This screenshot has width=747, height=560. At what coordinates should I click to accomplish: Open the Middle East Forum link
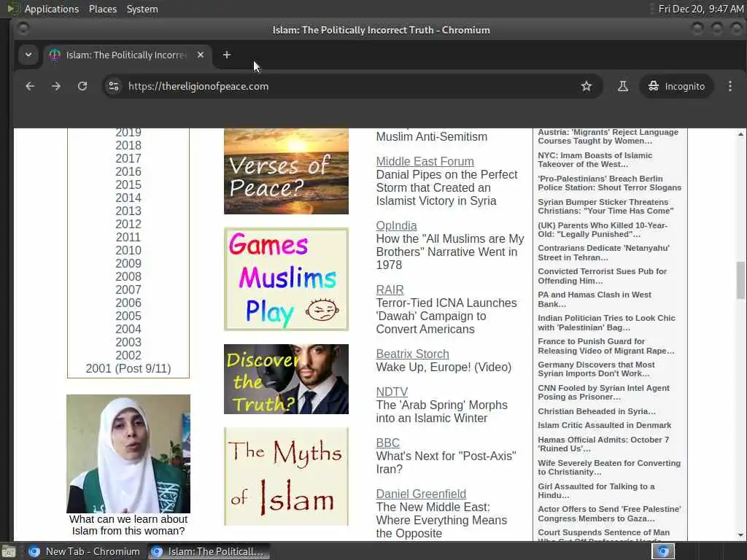click(425, 161)
